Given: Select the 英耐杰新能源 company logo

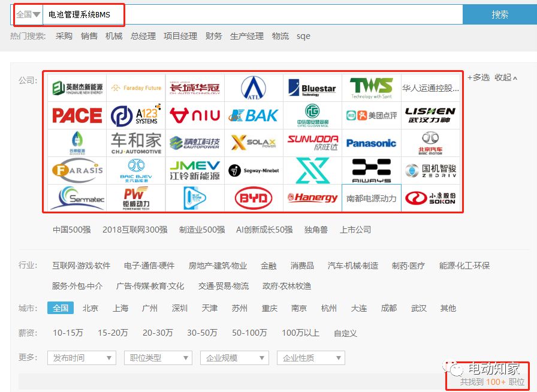Looking at the screenshot, I should (77, 88).
